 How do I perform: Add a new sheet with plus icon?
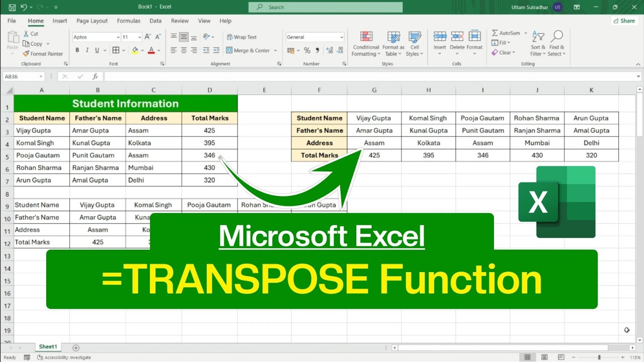click(76, 347)
